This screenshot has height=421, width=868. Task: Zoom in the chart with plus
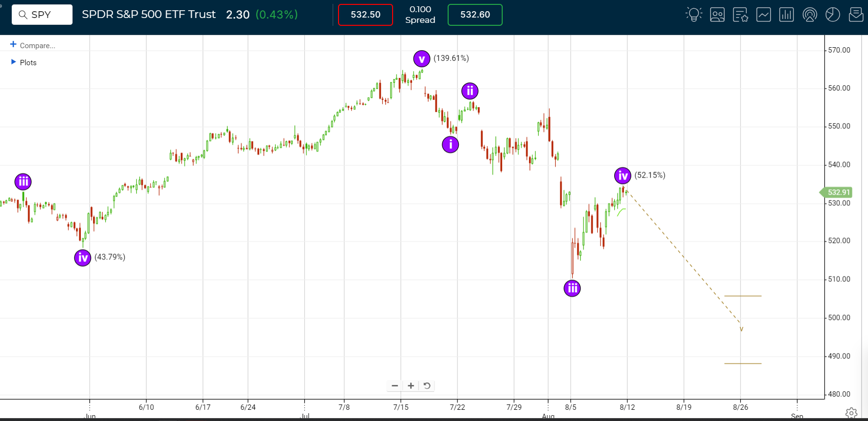(411, 385)
